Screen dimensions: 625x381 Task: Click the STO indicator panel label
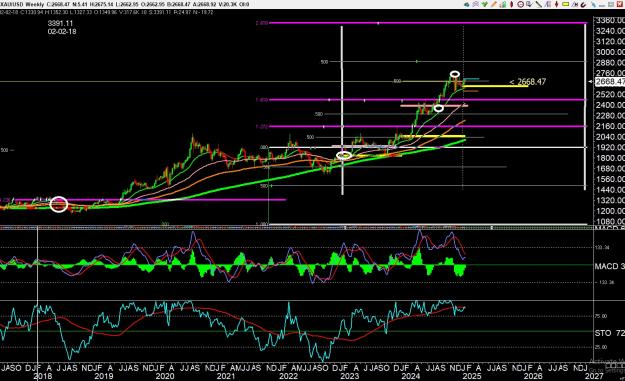(x=609, y=333)
